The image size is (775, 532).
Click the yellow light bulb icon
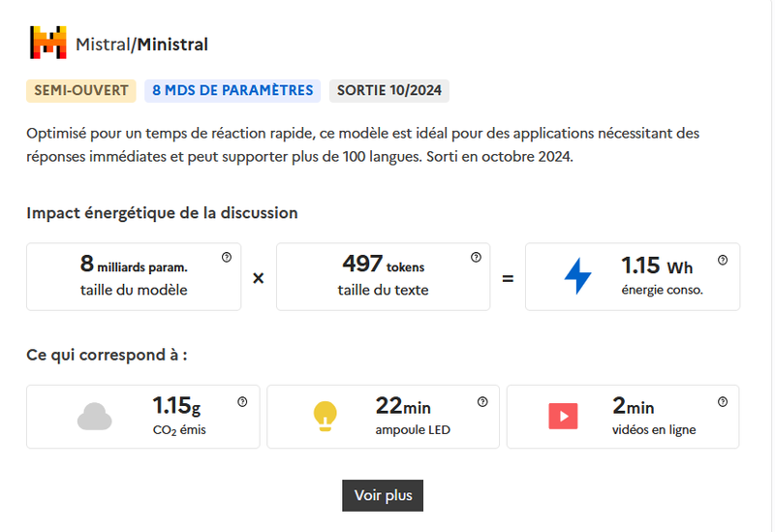[x=325, y=417]
